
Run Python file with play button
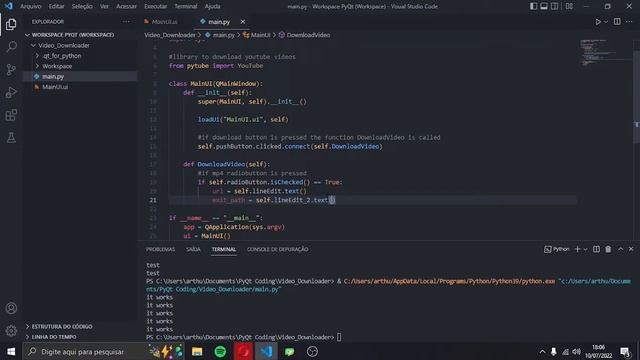tap(598, 22)
